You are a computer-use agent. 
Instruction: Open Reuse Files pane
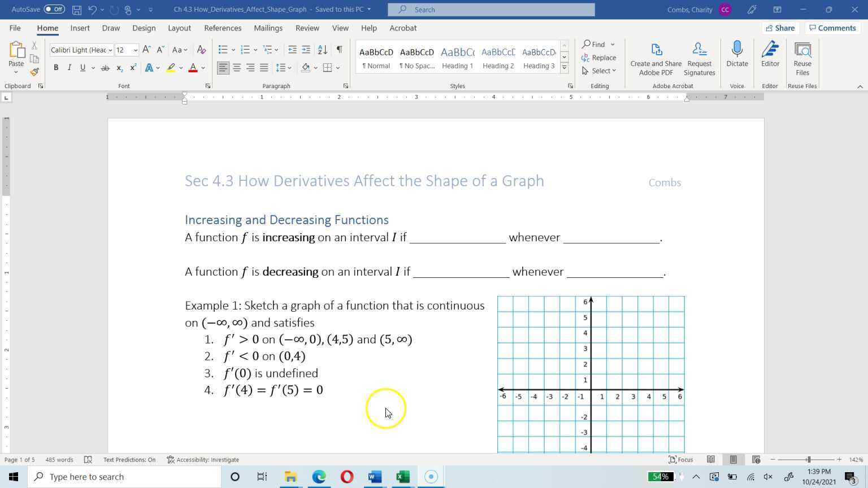(802, 59)
